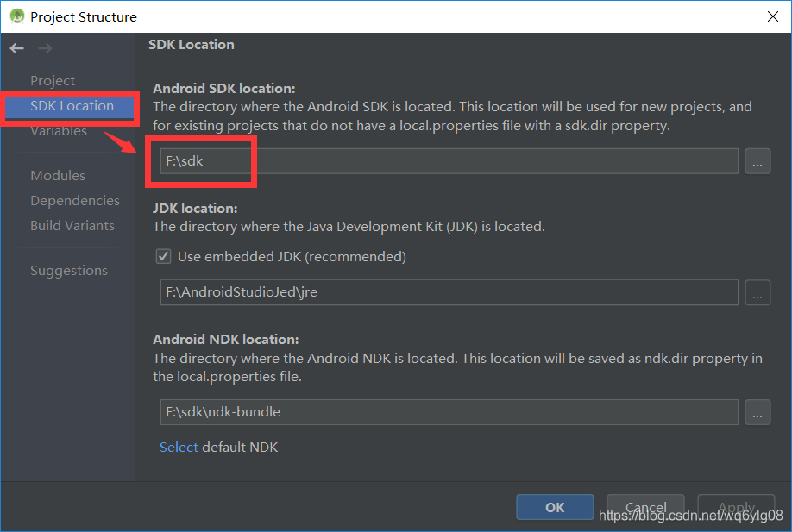Dismiss the dialog using Cancel
This screenshot has height=532, width=792.
click(x=645, y=507)
